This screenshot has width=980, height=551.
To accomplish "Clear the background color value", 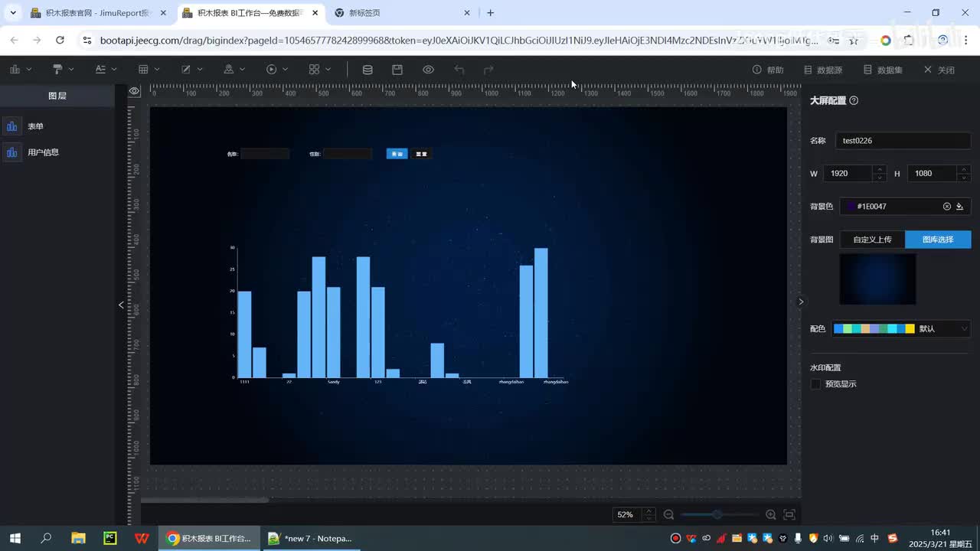I will tap(947, 207).
